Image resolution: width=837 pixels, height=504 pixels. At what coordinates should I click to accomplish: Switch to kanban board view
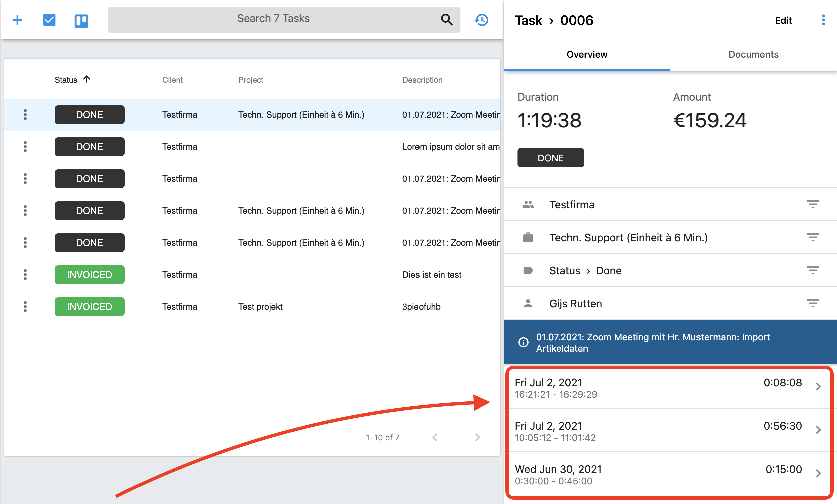[x=81, y=21]
